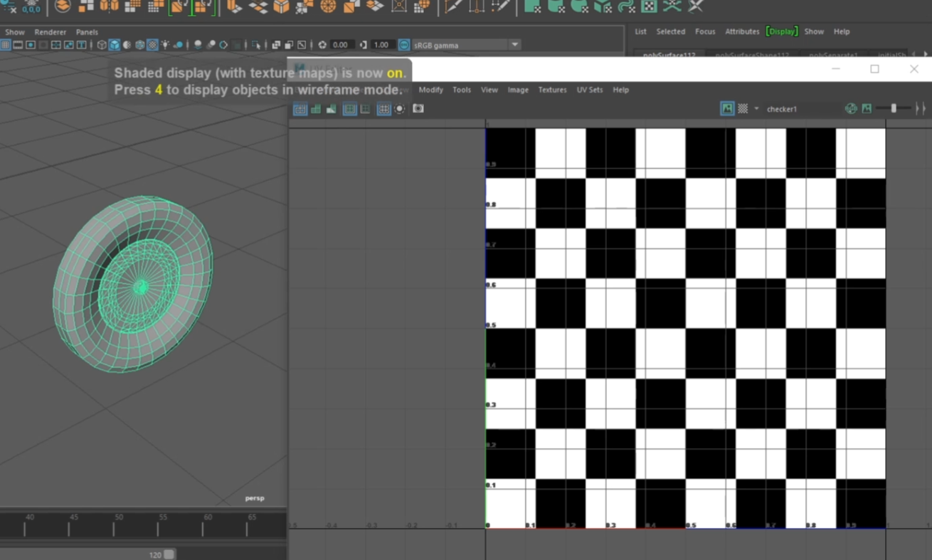Click the automatic UV mapping shelf icon
Viewport: 932px width, 560px height.
click(603, 6)
